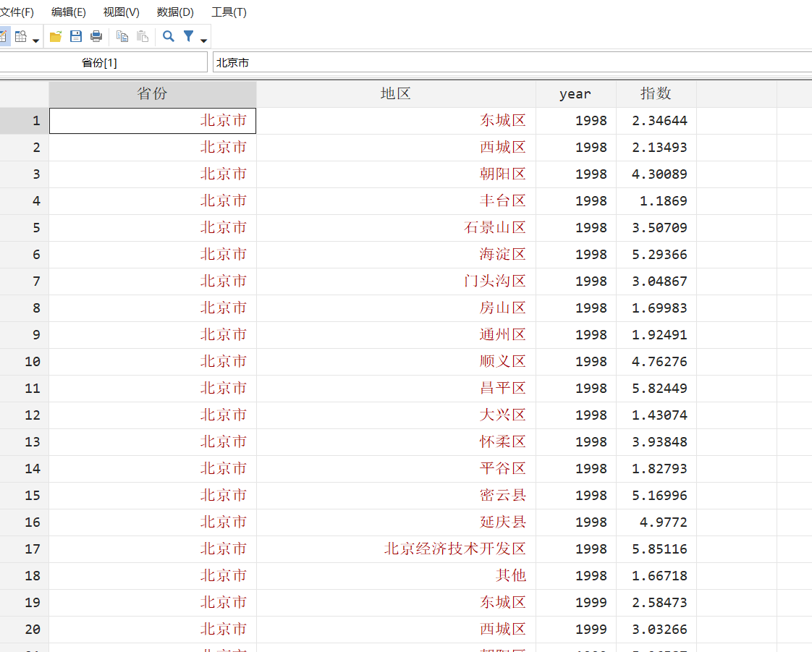Switch to data editor edit mode icon
812x652 pixels.
(3, 37)
